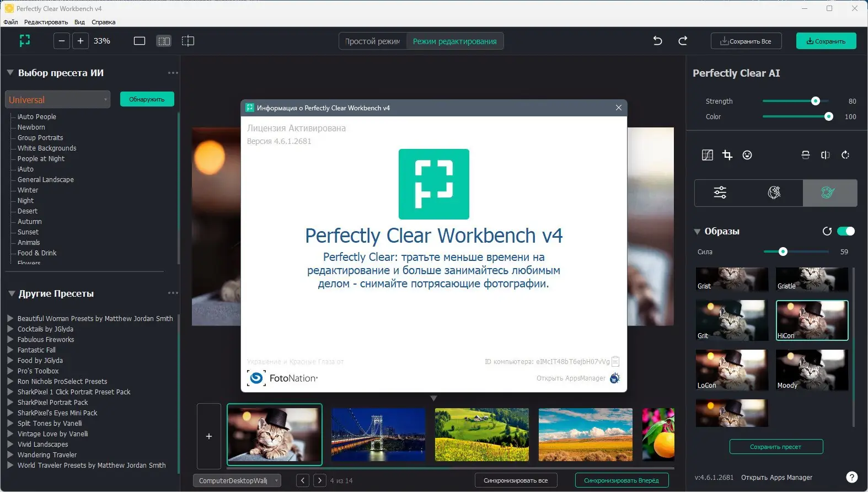The width and height of the screenshot is (868, 492).
Task: Switch to the looks palette tab
Action: click(829, 192)
